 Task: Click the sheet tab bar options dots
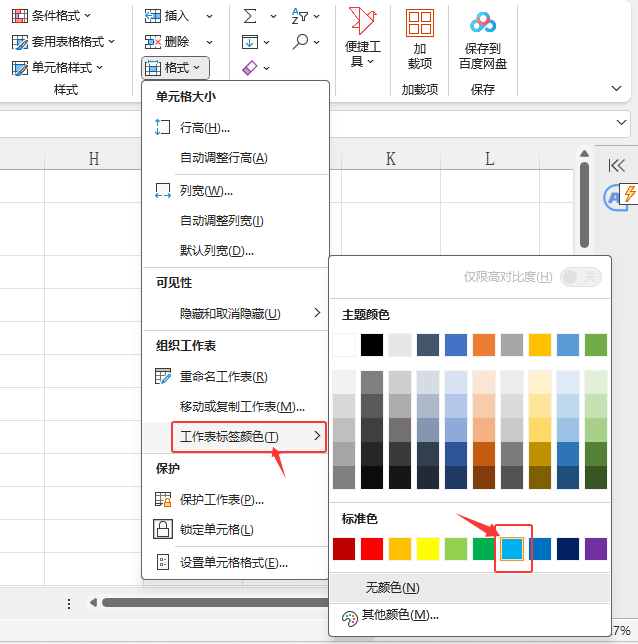tap(69, 603)
